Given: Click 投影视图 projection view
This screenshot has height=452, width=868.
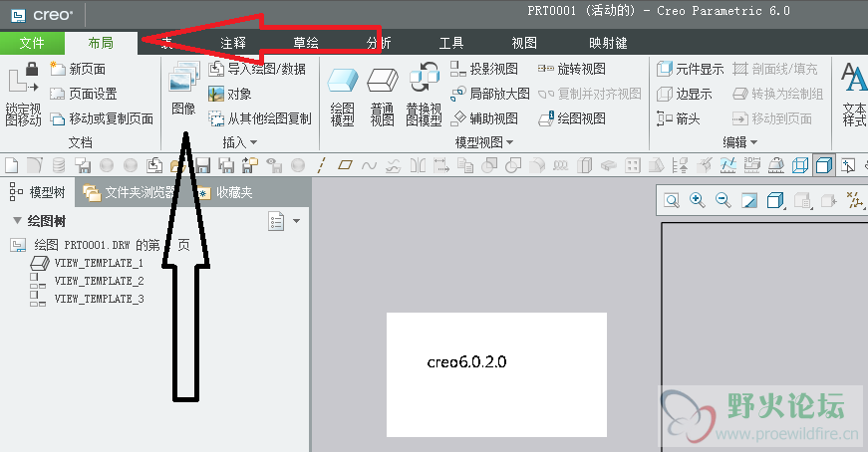Looking at the screenshot, I should coord(483,69).
